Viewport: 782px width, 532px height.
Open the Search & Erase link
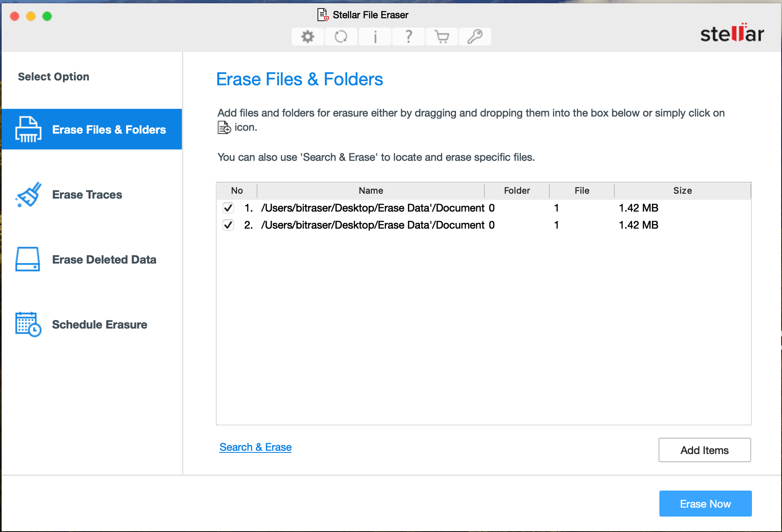point(255,447)
